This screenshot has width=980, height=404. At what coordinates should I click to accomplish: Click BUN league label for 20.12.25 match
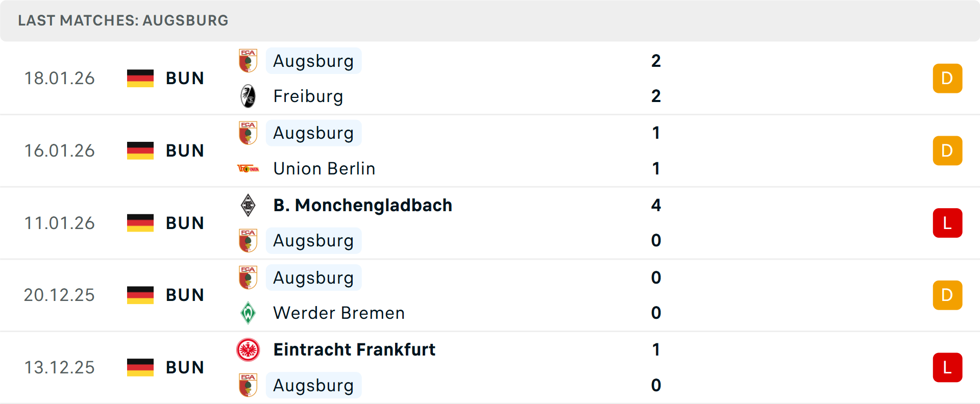(185, 295)
